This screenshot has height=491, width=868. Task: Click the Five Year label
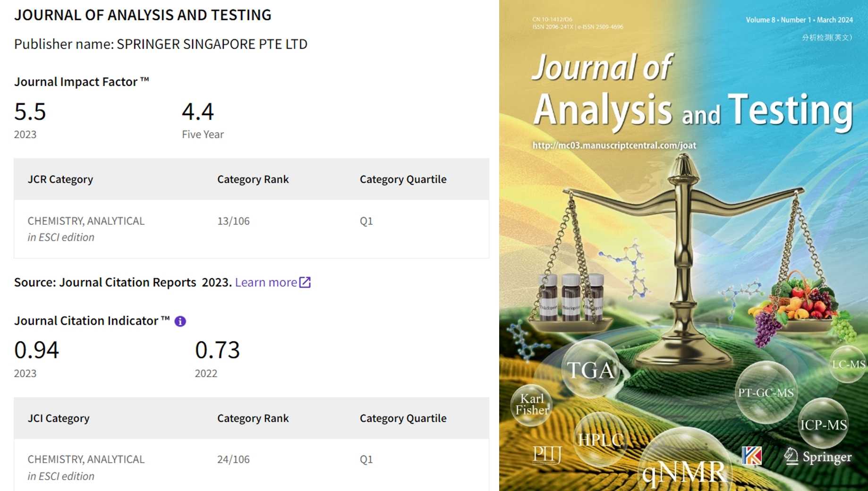coord(203,135)
